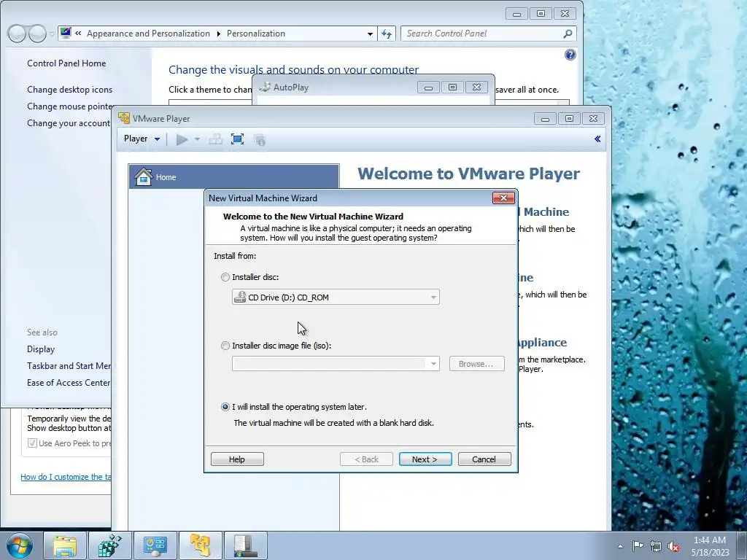The width and height of the screenshot is (747, 560).
Task: Click the refresh button beside address bar
Action: click(387, 34)
